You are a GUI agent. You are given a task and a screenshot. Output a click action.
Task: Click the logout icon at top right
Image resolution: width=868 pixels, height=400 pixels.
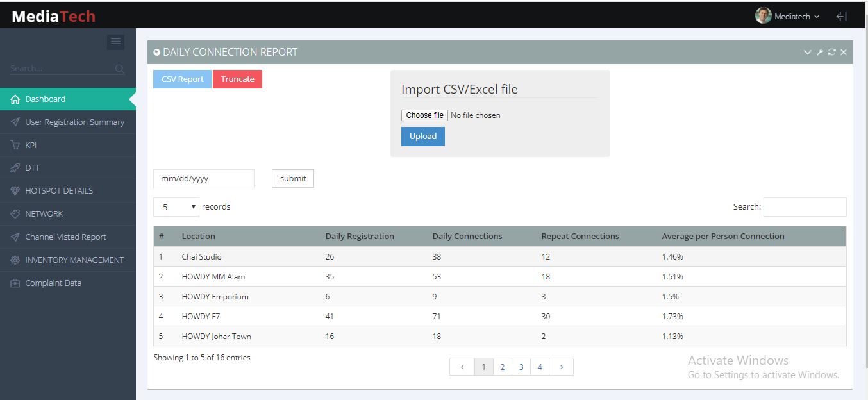(x=842, y=17)
